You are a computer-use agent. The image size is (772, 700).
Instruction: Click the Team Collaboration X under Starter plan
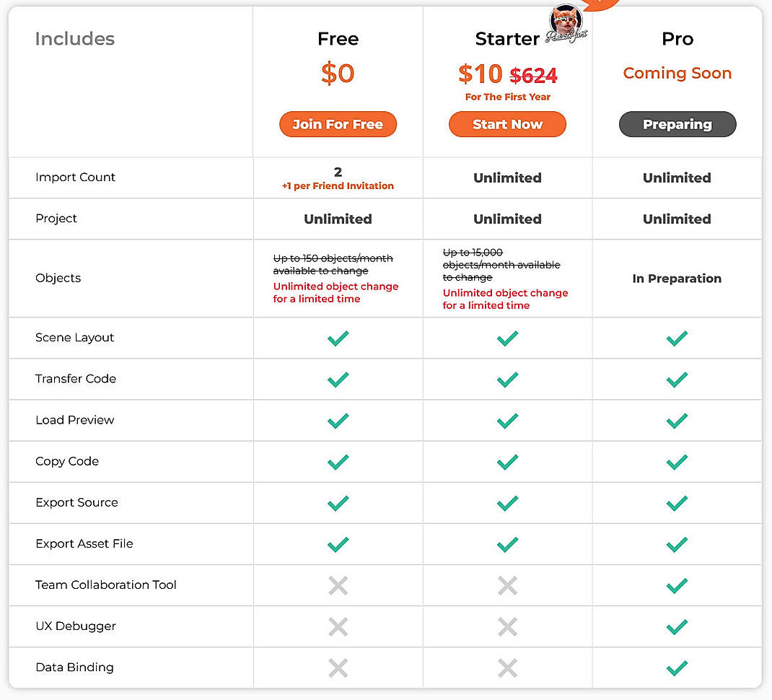click(x=507, y=585)
